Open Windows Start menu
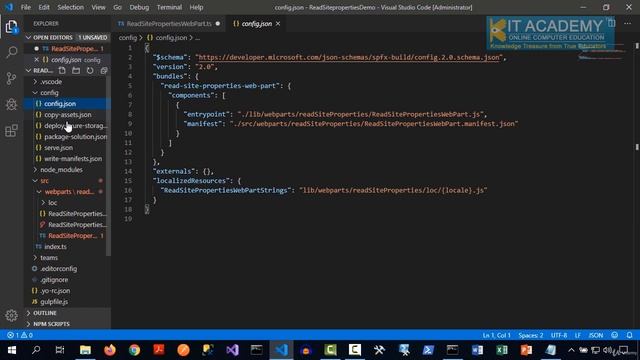Image resolution: width=640 pixels, height=360 pixels. (11, 350)
